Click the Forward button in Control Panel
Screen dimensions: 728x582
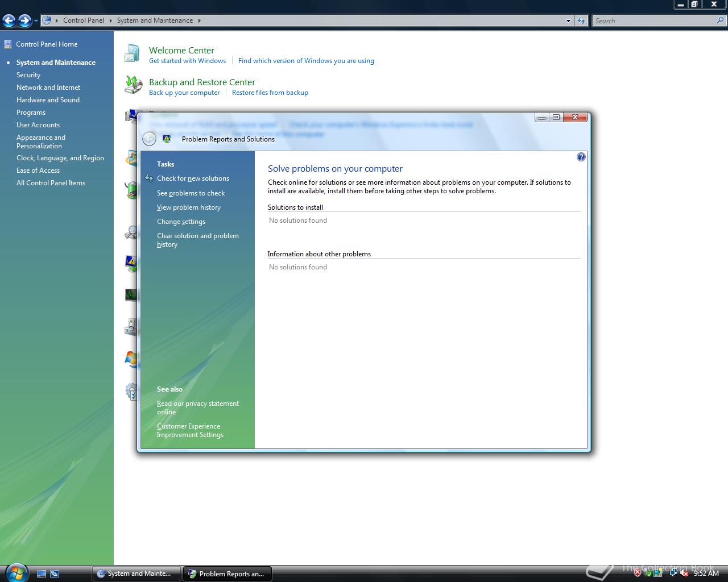coord(24,21)
